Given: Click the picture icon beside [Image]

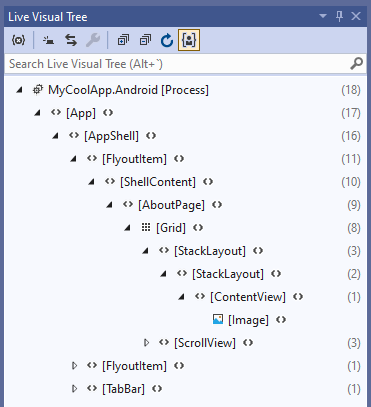Looking at the screenshot, I should click(218, 319).
